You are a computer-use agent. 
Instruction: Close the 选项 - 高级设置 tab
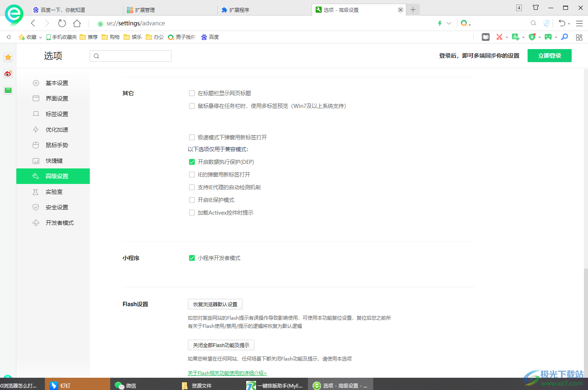[x=401, y=10]
